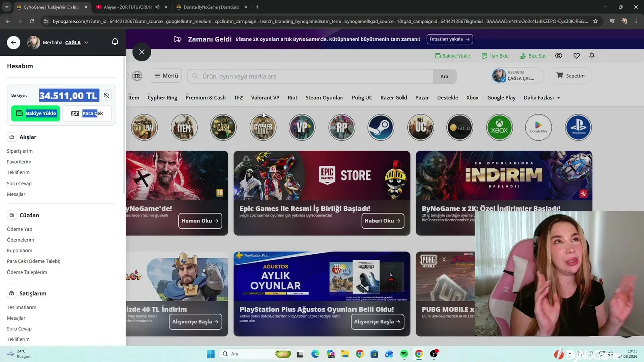Open the HESABIM account button
This screenshot has height=362, width=644.
[x=517, y=76]
